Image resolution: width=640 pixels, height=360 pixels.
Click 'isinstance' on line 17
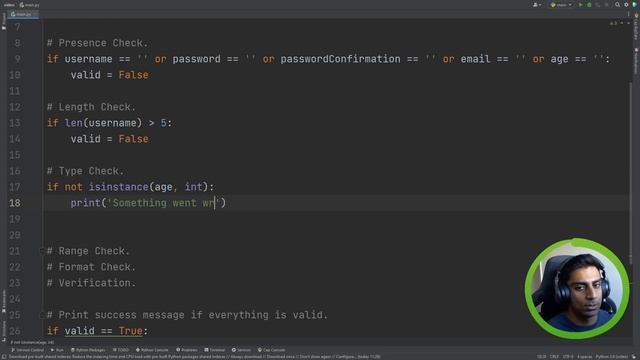pos(118,187)
